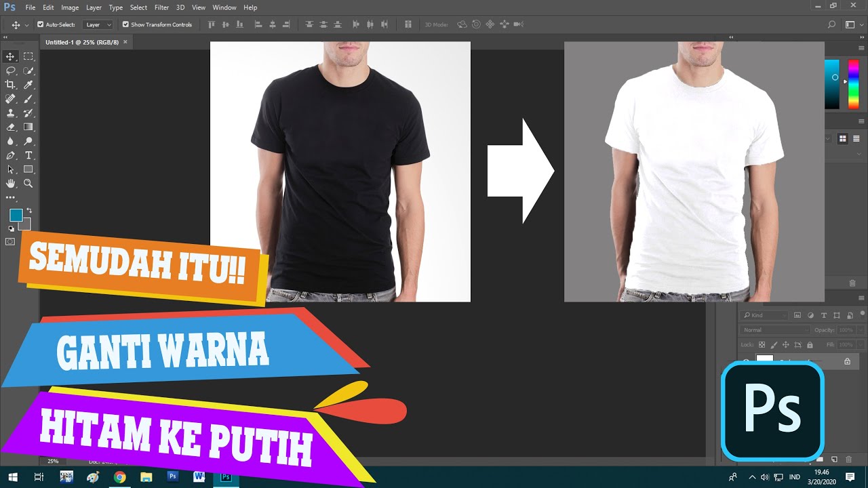Click the foreground color swatch

click(16, 215)
